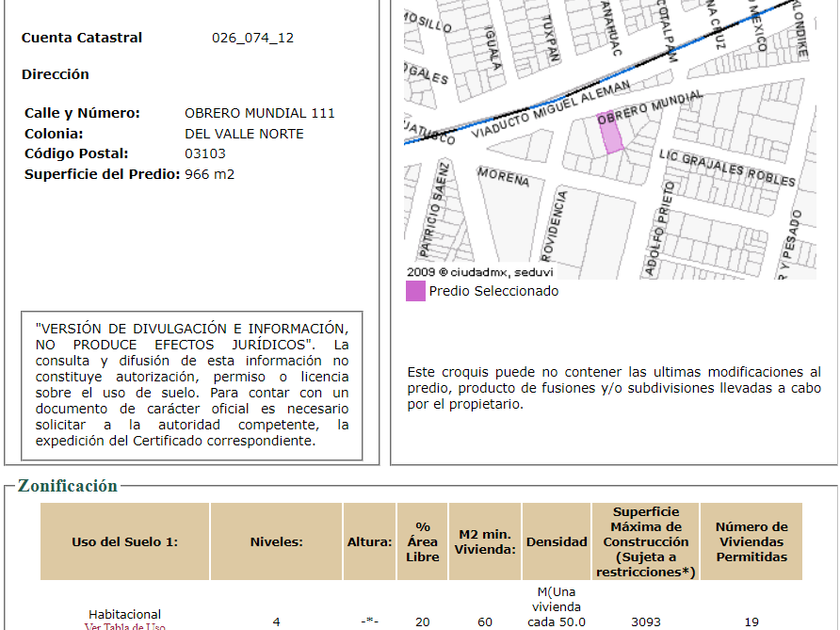
Task: Click the density text 'M(Una vivienda cada 50.0'
Action: pyautogui.click(x=557, y=607)
